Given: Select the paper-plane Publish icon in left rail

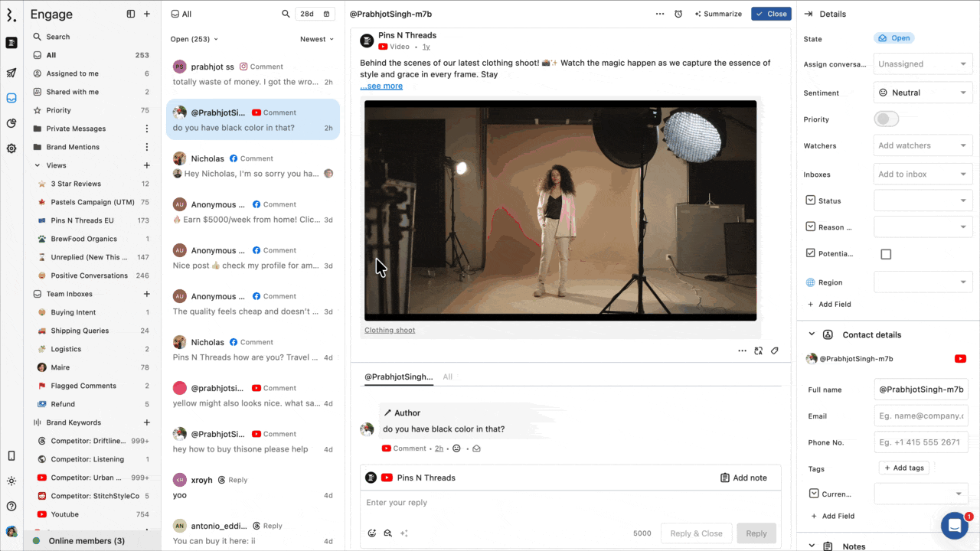Looking at the screenshot, I should point(11,72).
